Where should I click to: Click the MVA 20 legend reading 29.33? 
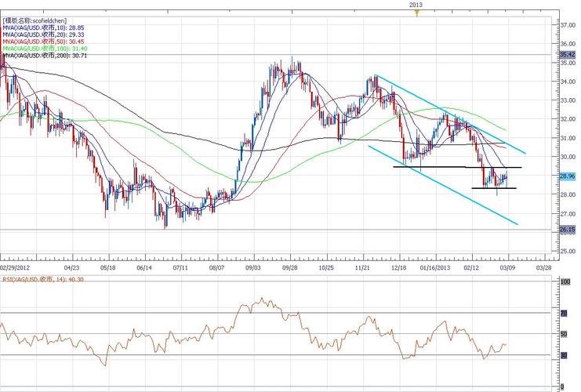[x=43, y=34]
